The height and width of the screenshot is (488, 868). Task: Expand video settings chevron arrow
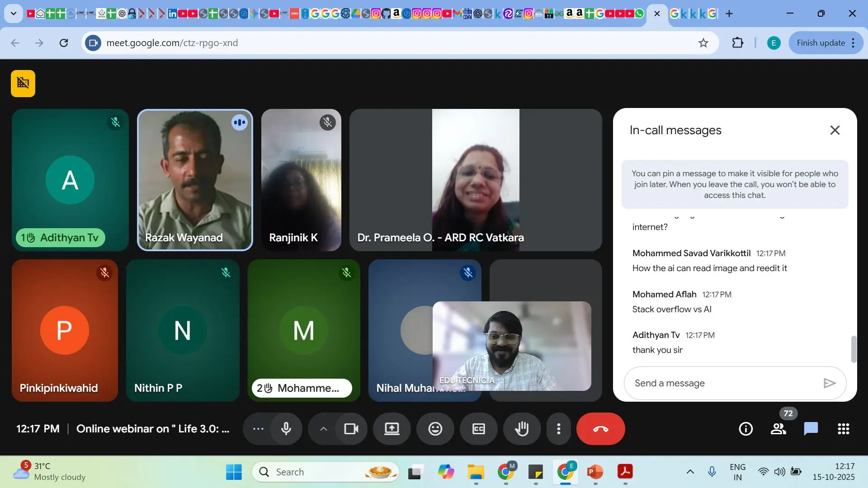[x=323, y=429]
